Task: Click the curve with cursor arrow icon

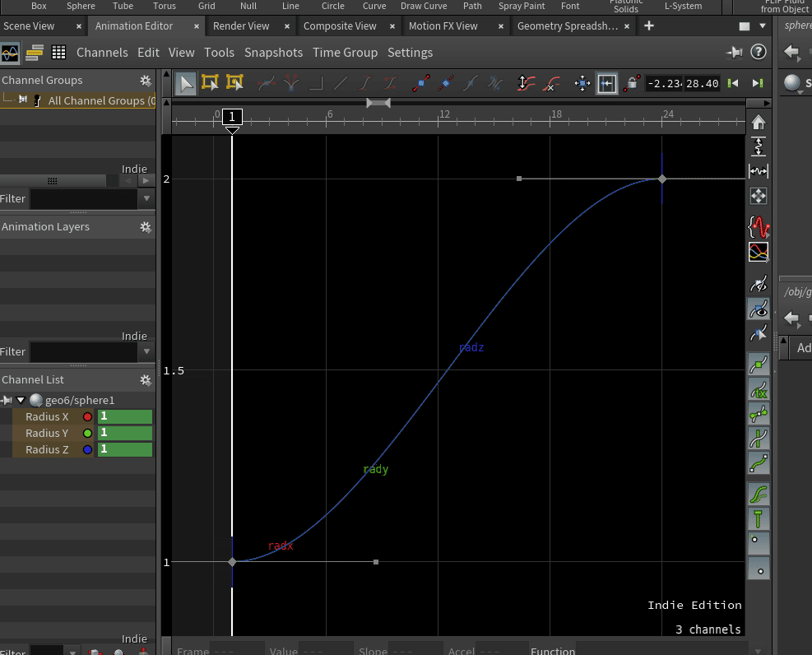Action: [x=759, y=333]
